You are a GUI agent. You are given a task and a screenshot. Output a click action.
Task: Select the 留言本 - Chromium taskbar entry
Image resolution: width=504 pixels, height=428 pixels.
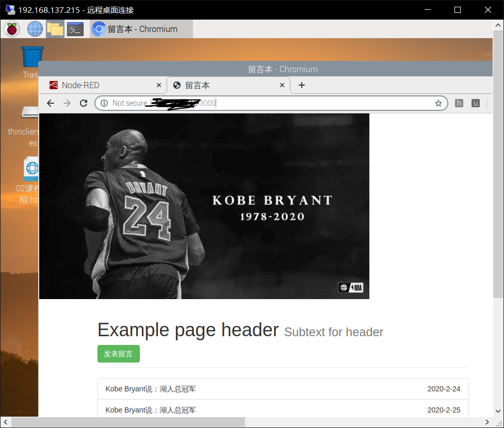(141, 29)
